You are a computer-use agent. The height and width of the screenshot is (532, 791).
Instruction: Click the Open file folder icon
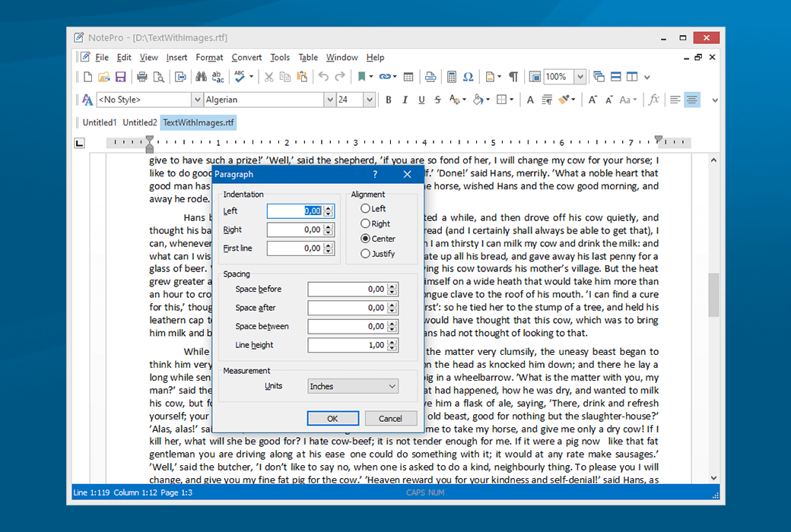pos(104,77)
